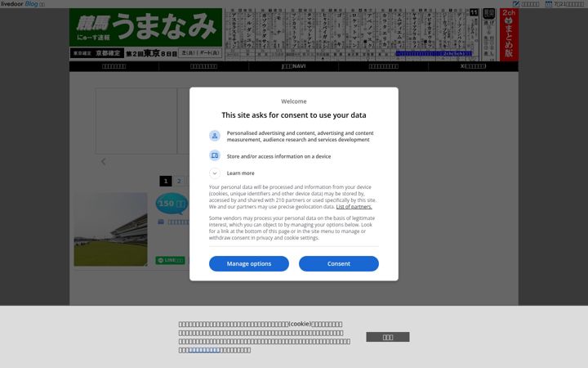The width and height of the screenshot is (588, 368).
Task: Click the pencil edit icon at top right
Action: point(516,4)
